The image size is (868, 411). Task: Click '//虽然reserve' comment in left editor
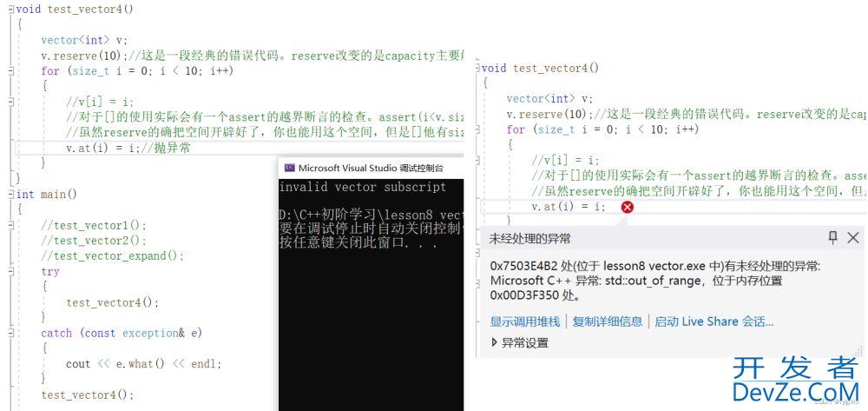click(265, 133)
